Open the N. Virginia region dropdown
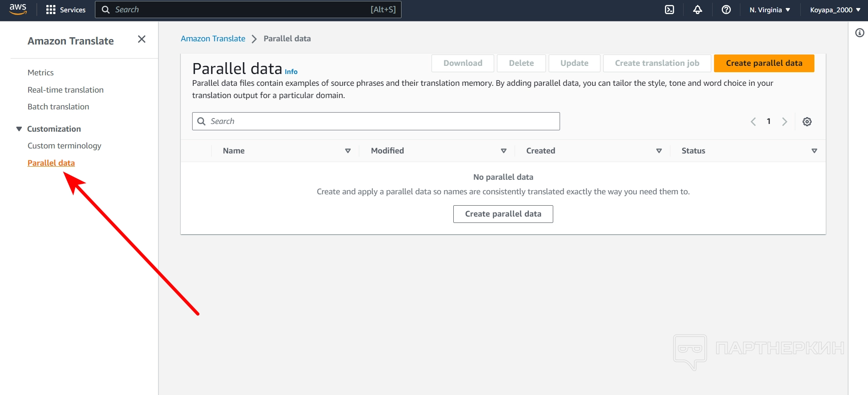Image resolution: width=868 pixels, height=395 pixels. [x=770, y=10]
